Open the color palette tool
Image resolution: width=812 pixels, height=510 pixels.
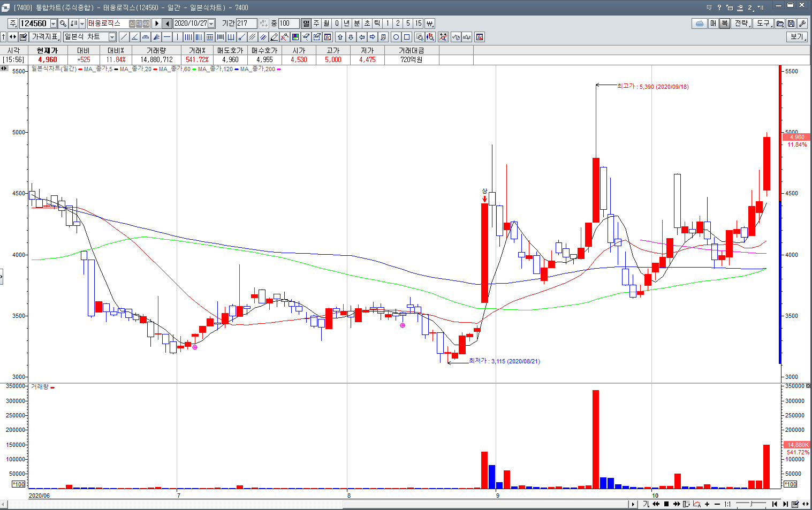point(295,37)
